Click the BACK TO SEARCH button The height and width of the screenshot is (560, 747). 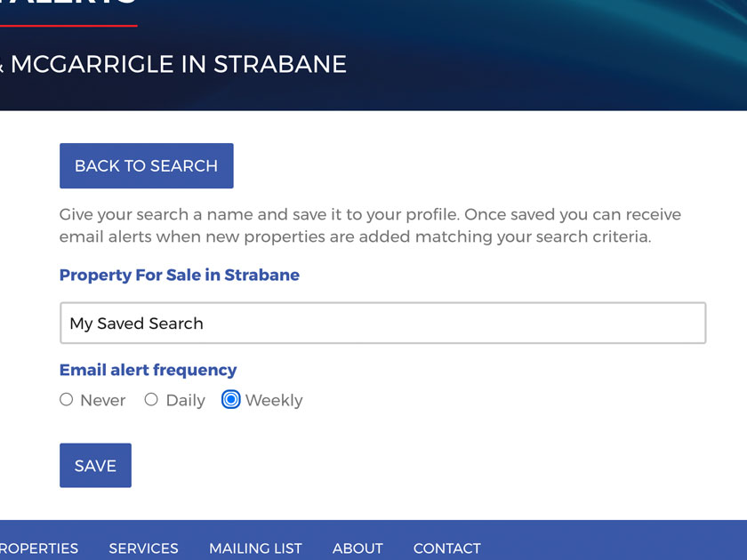[146, 165]
